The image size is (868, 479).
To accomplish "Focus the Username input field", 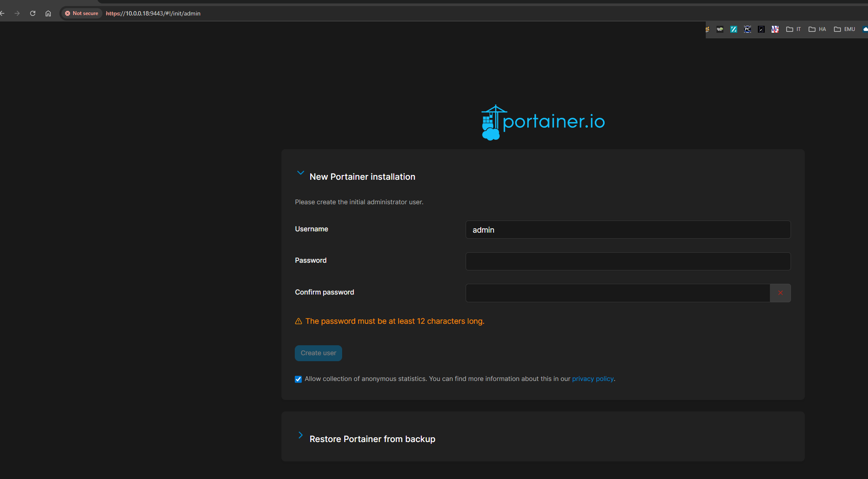I will (627, 230).
